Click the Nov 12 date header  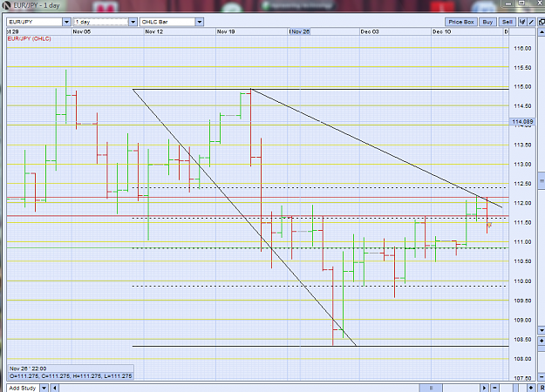point(154,31)
